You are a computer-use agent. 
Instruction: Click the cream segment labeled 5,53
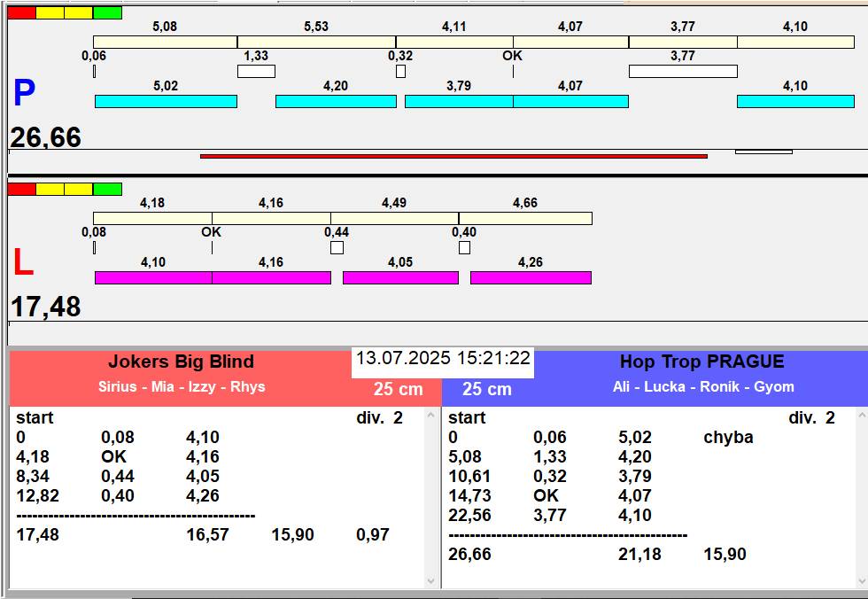point(317,42)
